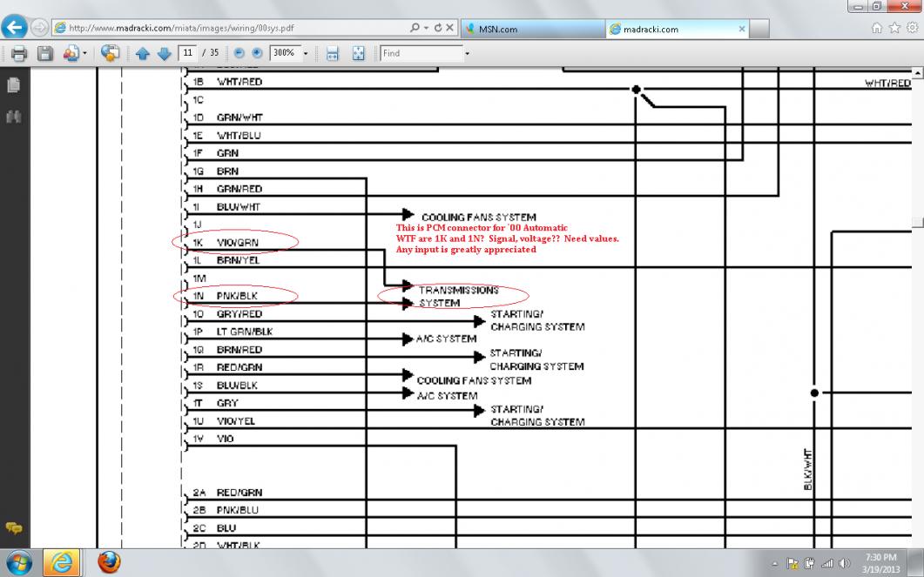Screen dimensions: 924x577
Task: Click the network signal tray icon
Action: click(x=827, y=563)
